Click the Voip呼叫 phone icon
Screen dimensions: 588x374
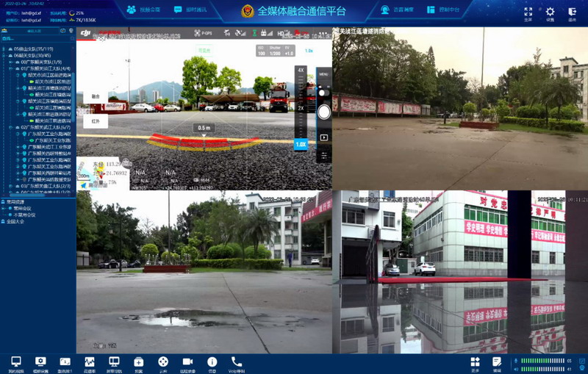point(236,362)
